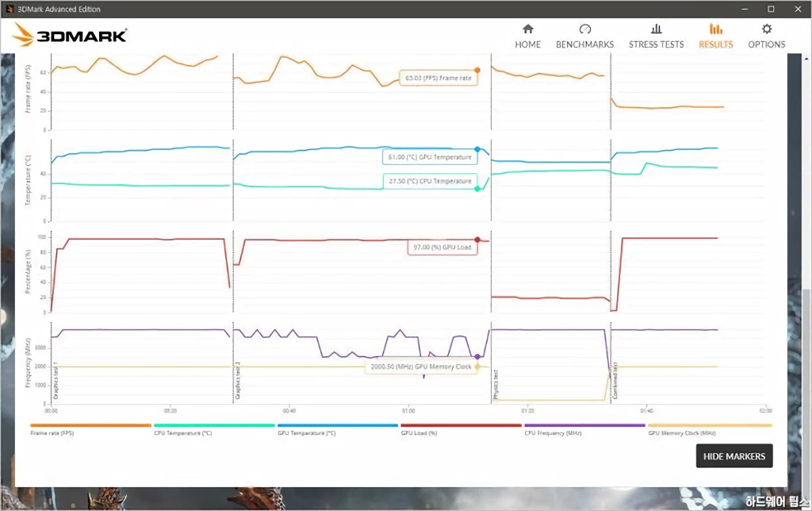Click the 'Temperature (°C)' vertical axis title
812x511 pixels.
click(x=28, y=179)
